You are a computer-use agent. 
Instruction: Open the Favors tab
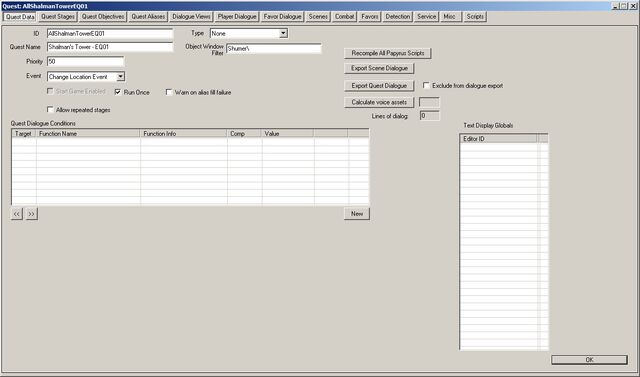point(370,17)
